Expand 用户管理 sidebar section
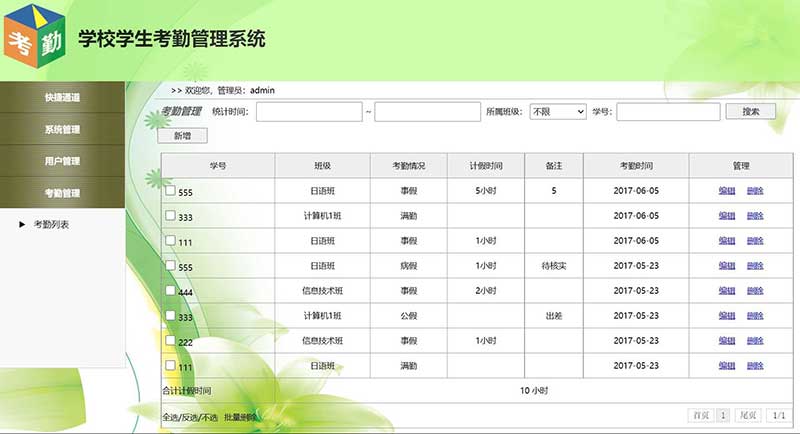Image resolution: width=800 pixels, height=434 pixels. pyautogui.click(x=62, y=161)
